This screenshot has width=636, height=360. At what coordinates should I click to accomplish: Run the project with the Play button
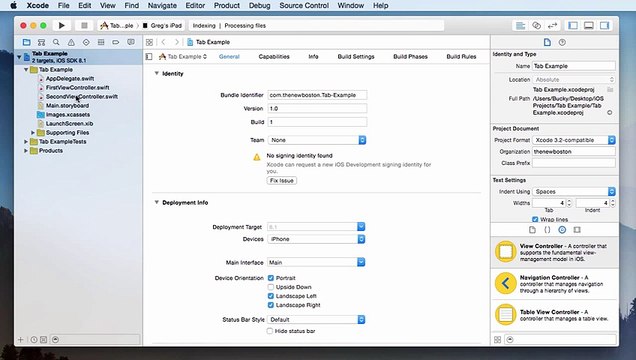tap(62, 26)
